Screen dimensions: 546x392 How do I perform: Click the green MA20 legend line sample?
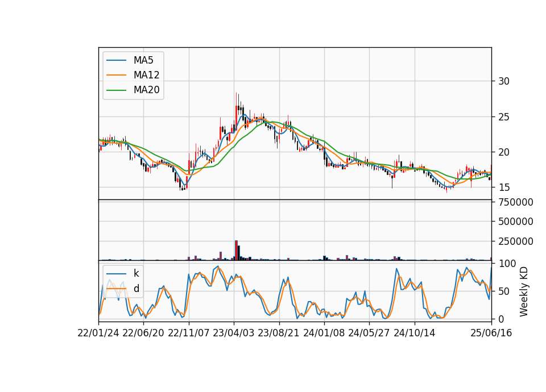click(116, 90)
